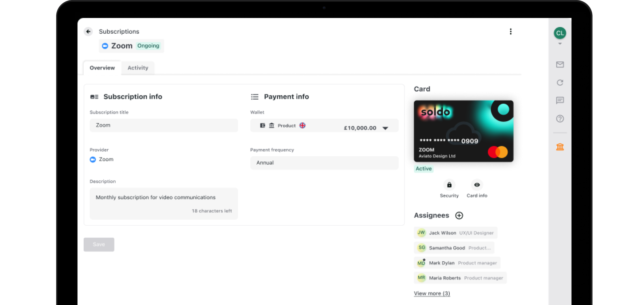Viewport: 644px width, 305px height.
Task: Click the greyed Save button
Action: pyautogui.click(x=99, y=244)
